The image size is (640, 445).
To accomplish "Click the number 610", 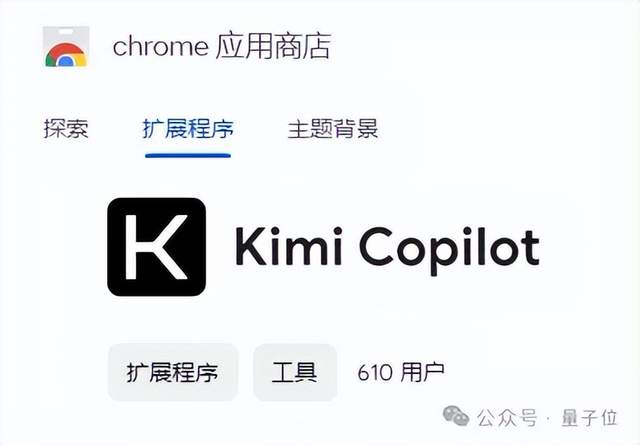I will (375, 372).
